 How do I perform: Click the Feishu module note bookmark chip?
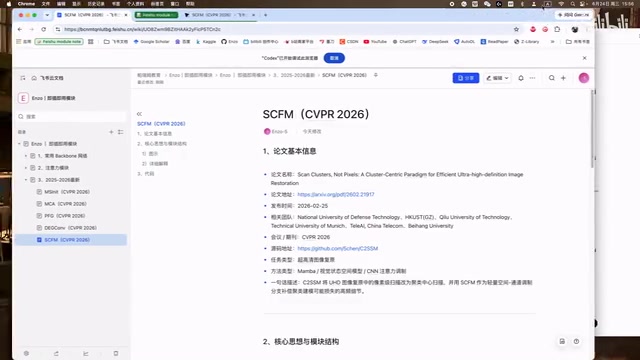point(59,42)
